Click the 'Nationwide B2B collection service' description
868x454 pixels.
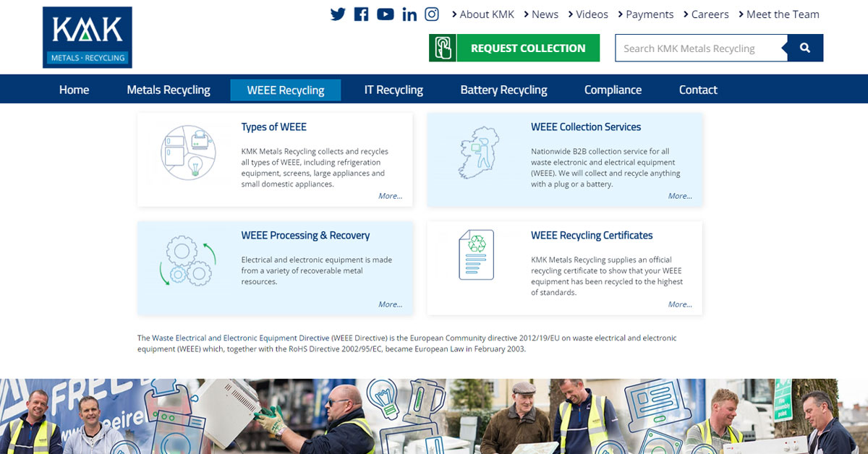click(x=605, y=168)
